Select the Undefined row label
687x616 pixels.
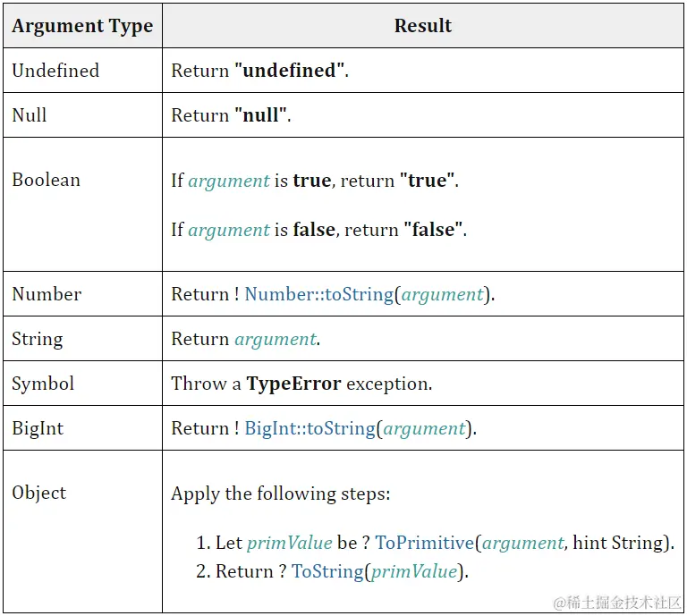(55, 71)
